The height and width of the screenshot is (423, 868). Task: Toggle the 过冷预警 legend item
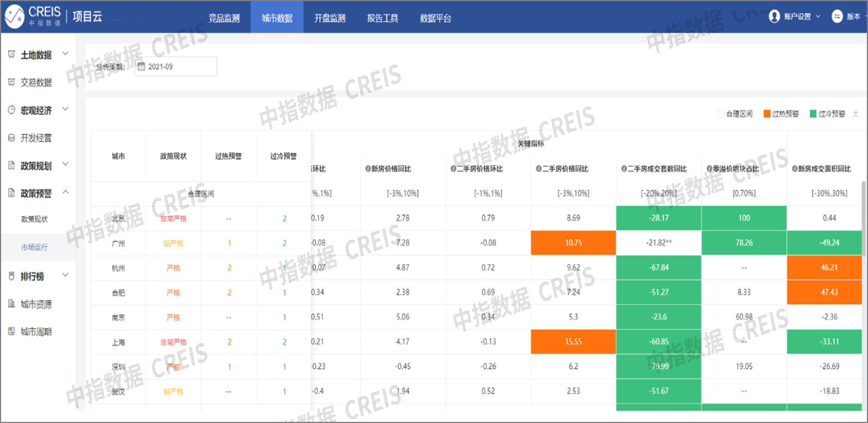pos(813,114)
